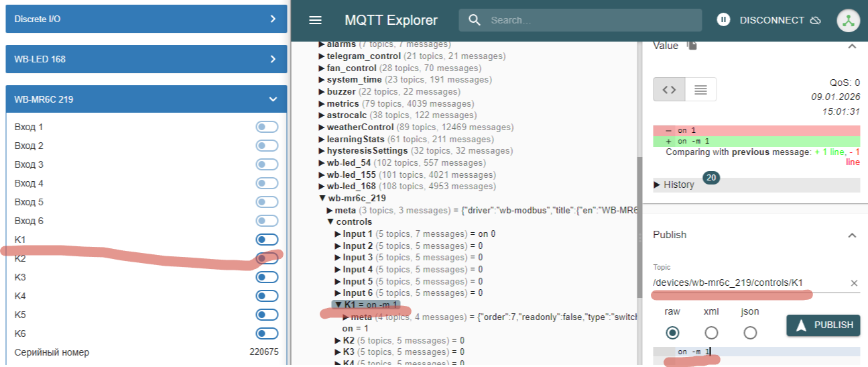Toggle the K3 relay switch
Screen dimensions: 868x367
[x=266, y=277]
